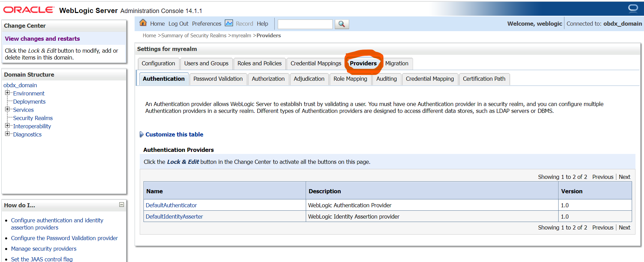This screenshot has height=262, width=644.
Task: Click the Oracle O icon in banner
Action: point(633,8)
